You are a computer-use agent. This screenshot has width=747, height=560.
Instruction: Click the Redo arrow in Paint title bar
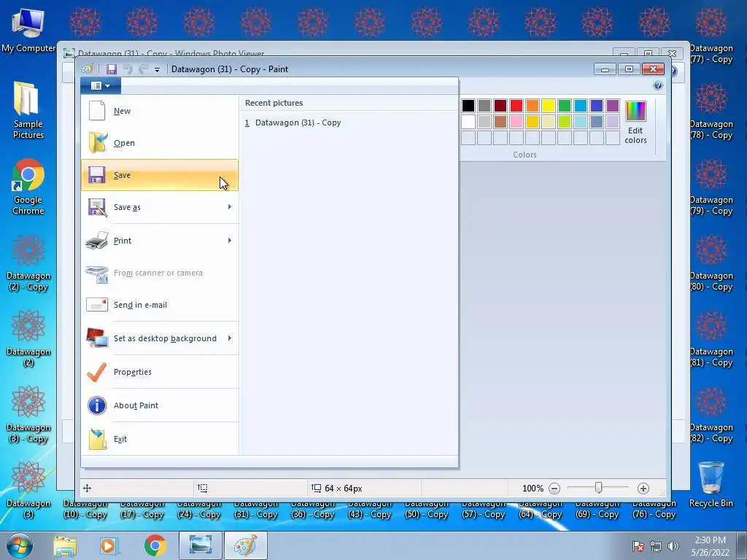[144, 69]
